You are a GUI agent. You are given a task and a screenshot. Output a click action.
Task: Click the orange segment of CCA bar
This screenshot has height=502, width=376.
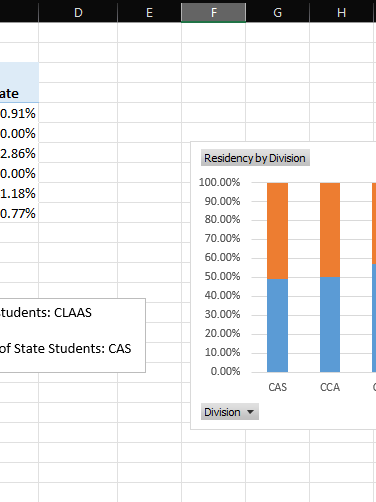[330, 230]
